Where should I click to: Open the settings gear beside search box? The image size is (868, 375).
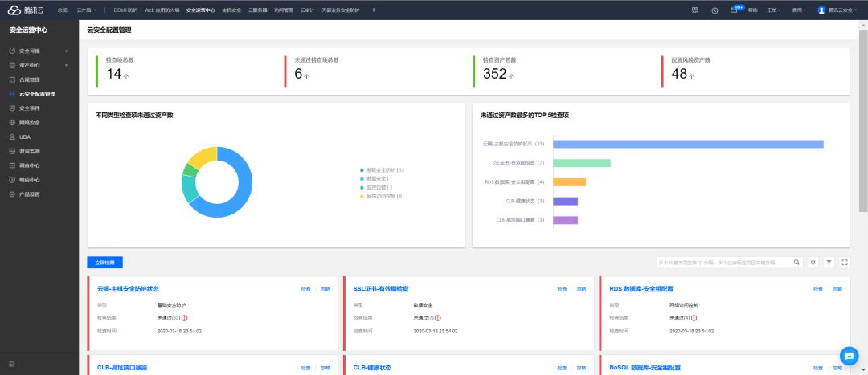pyautogui.click(x=813, y=262)
